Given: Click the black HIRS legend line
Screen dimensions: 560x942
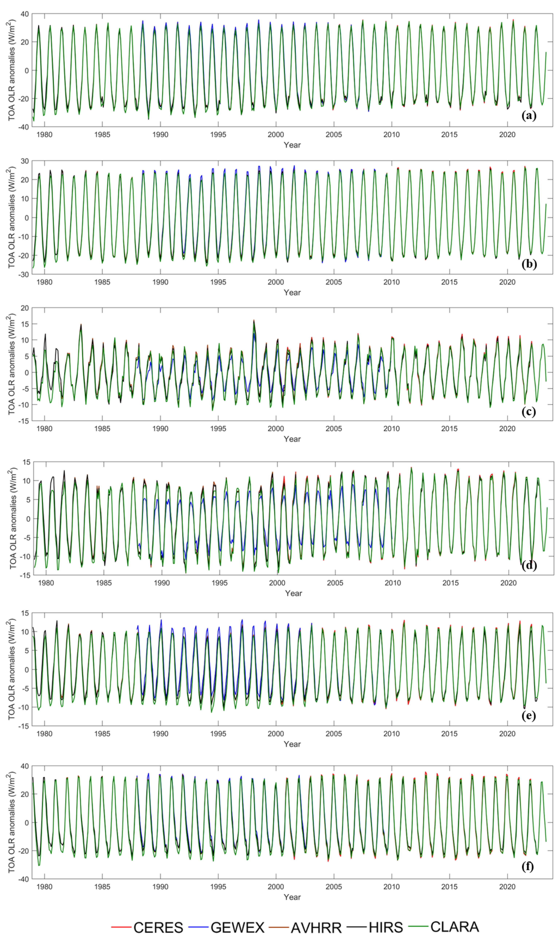Looking at the screenshot, I should coord(357,927).
